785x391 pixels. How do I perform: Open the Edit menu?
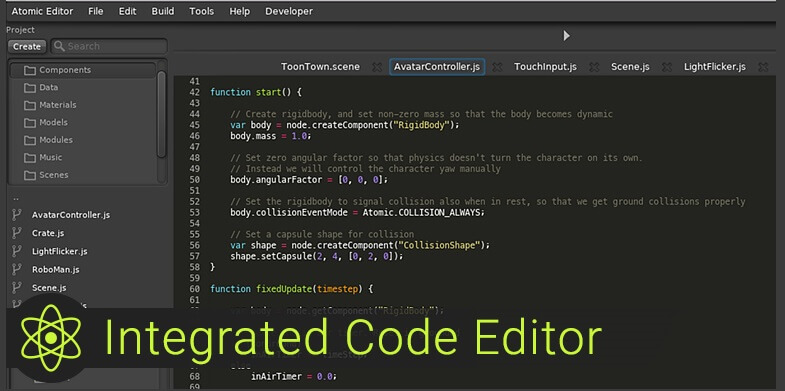coord(127,11)
